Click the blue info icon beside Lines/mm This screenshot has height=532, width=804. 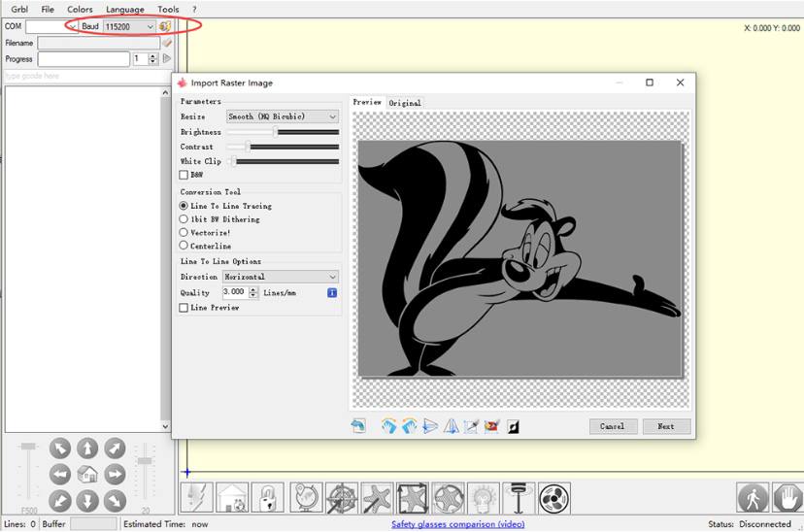[x=332, y=292]
